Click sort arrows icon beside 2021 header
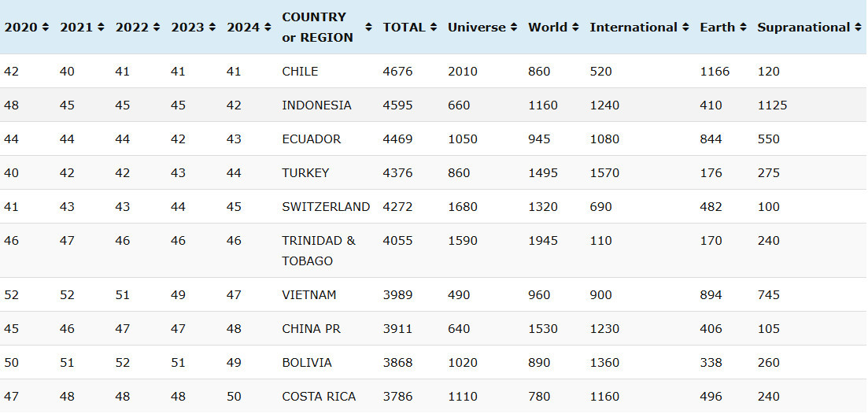This screenshot has width=868, height=414. [x=101, y=28]
